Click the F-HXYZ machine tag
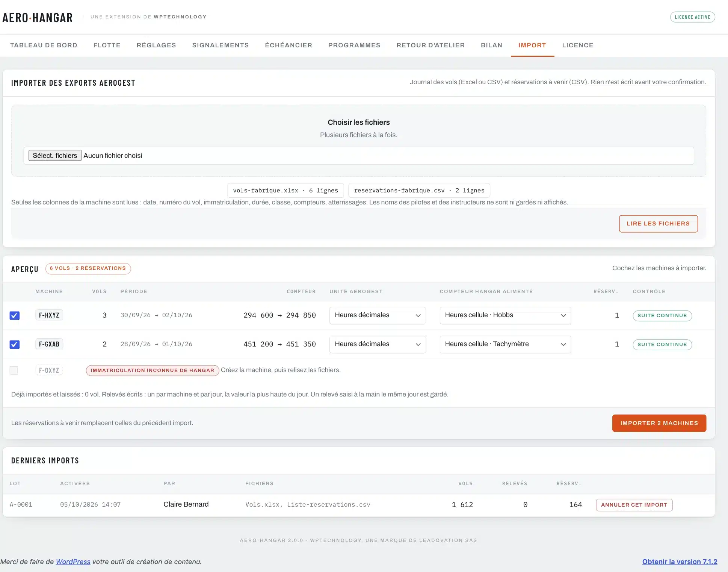728x572 pixels. 49,315
